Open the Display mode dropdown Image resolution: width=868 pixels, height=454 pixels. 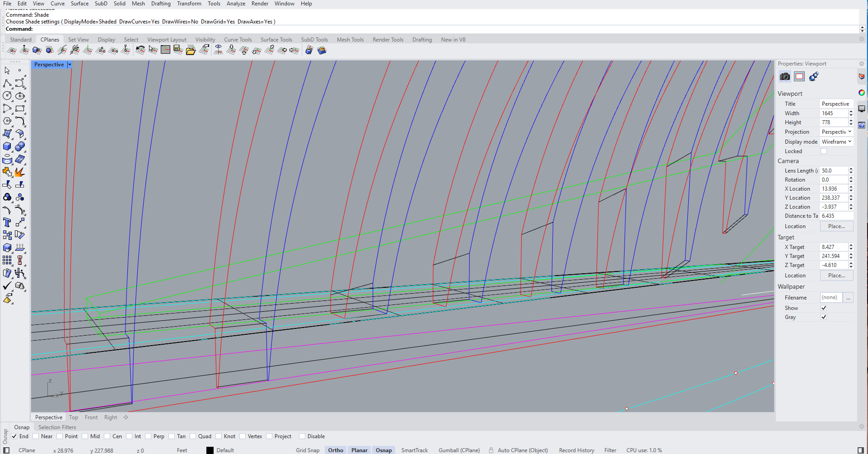pos(836,142)
